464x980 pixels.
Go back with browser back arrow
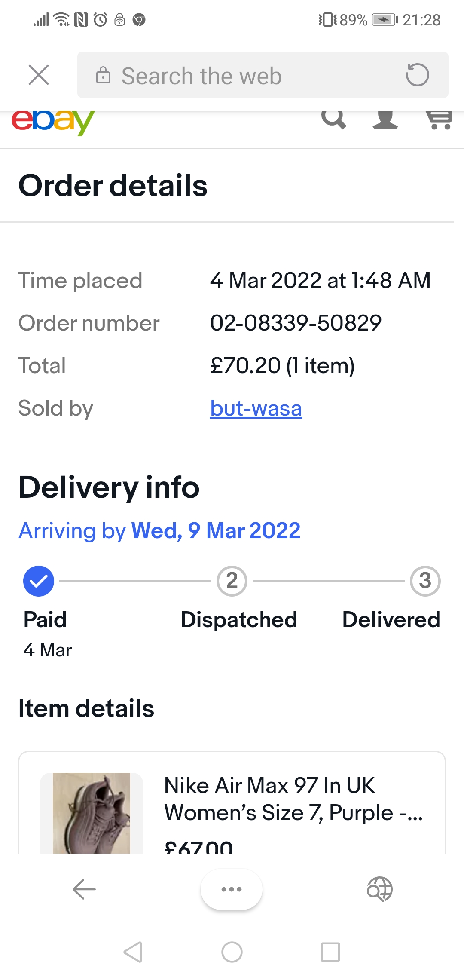[x=84, y=889]
